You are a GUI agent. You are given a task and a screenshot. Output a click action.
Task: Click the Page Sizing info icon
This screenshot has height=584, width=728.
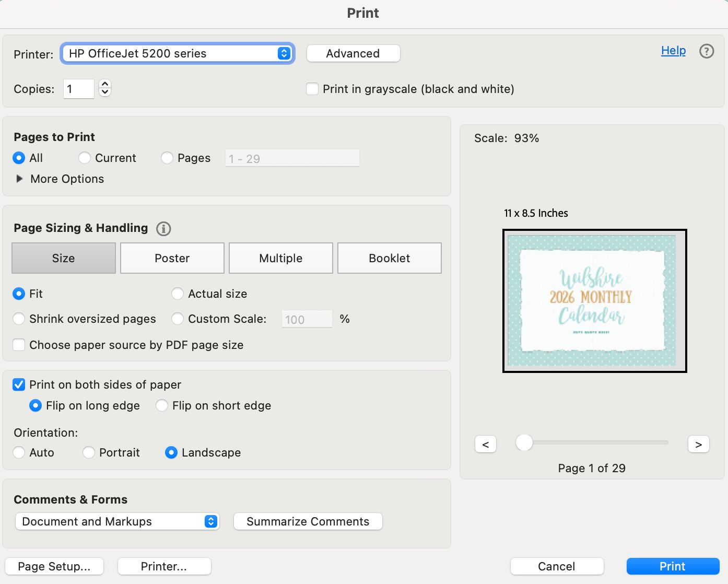(163, 229)
